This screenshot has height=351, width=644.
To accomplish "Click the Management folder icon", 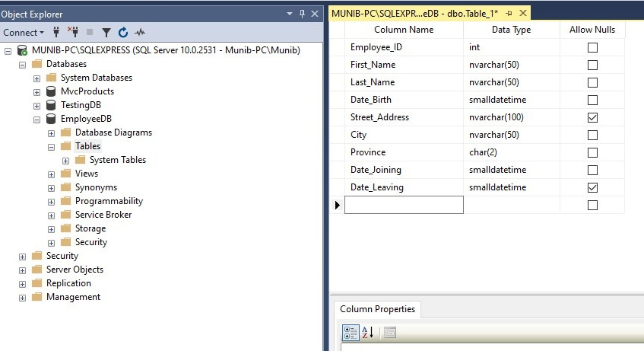I will click(x=37, y=297).
